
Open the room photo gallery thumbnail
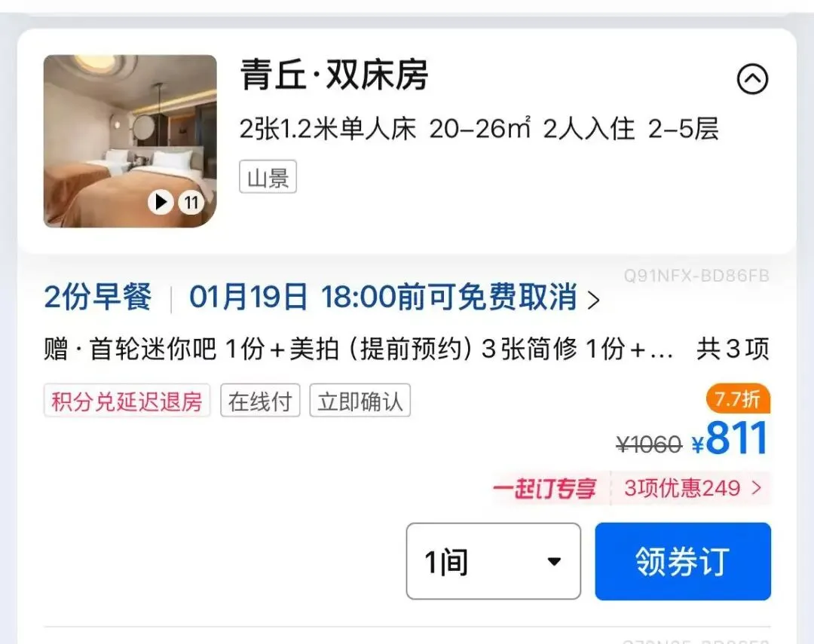[130, 141]
